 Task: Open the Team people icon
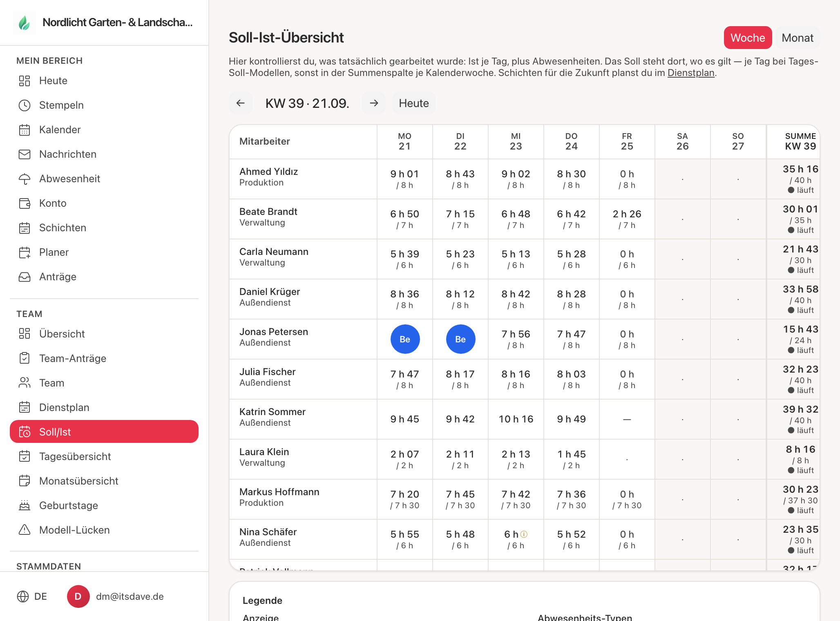coord(25,383)
